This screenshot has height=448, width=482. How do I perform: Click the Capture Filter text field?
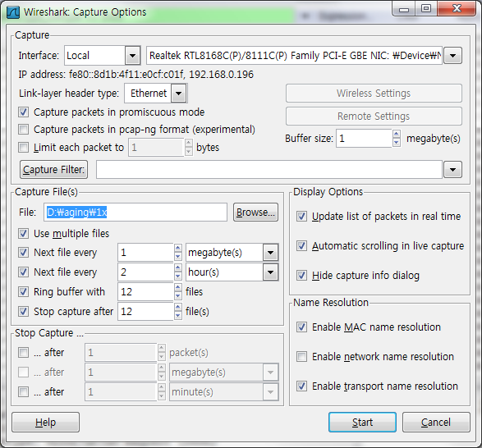(269, 169)
